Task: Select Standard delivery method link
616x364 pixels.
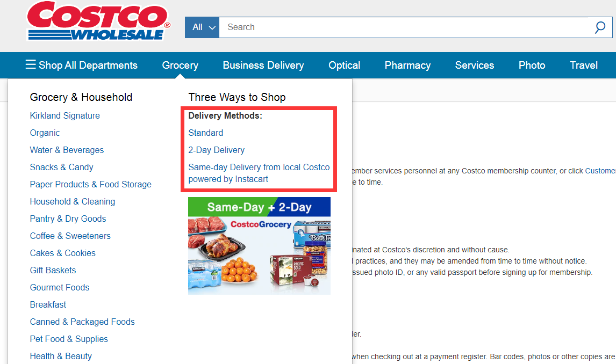Action: pos(205,133)
